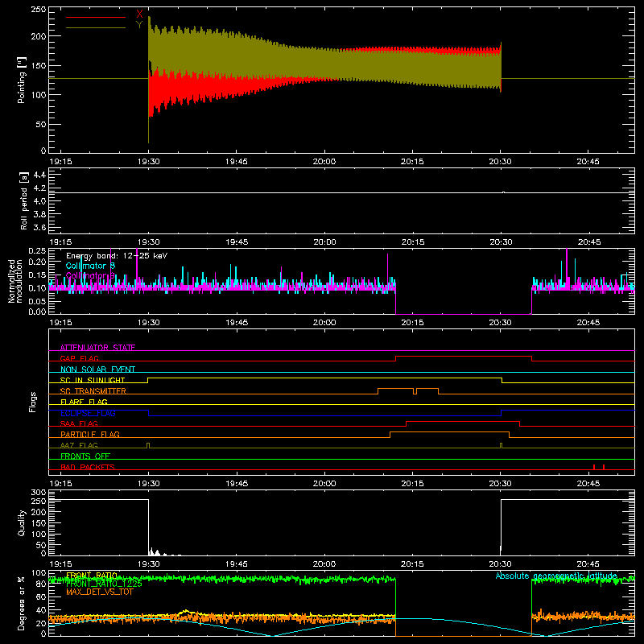Click the raised PARTICLE_FLAG step segment

449,432
